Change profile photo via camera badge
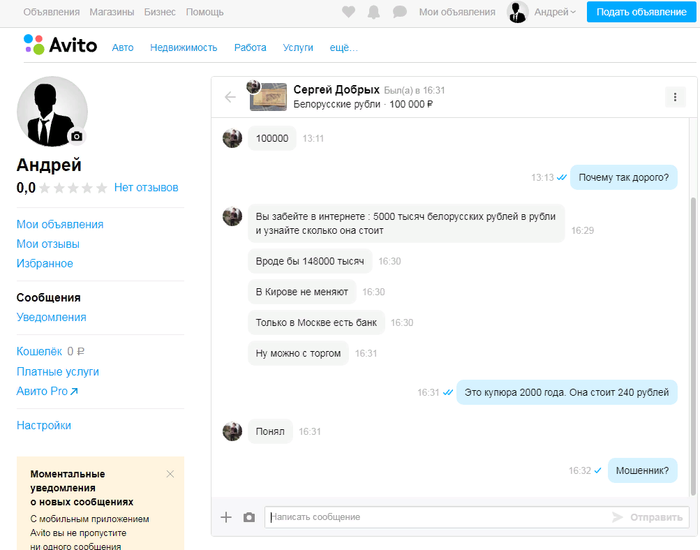This screenshot has height=550, width=700. click(77, 136)
